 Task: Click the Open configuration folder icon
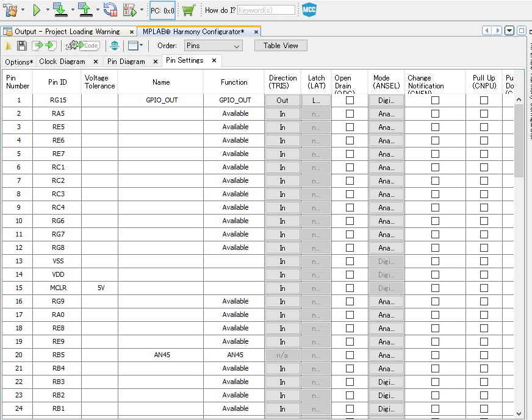(x=9, y=46)
